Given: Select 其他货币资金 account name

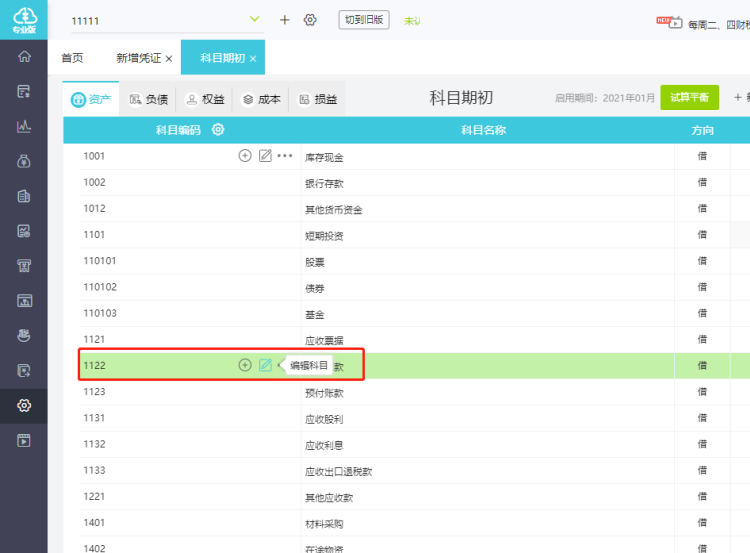Looking at the screenshot, I should (x=334, y=210).
